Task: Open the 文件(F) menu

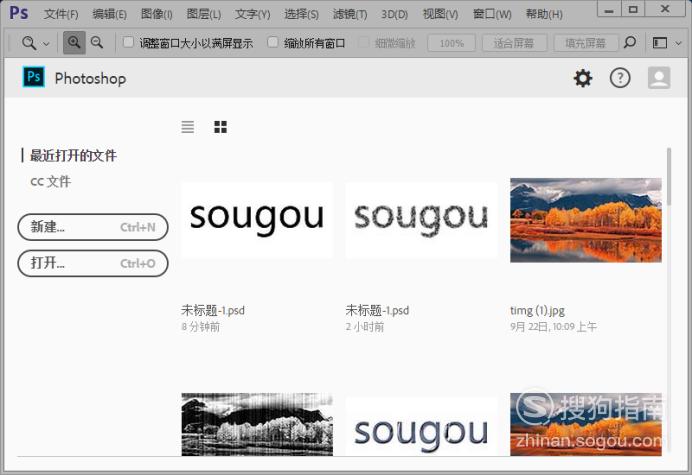Action: (61, 15)
